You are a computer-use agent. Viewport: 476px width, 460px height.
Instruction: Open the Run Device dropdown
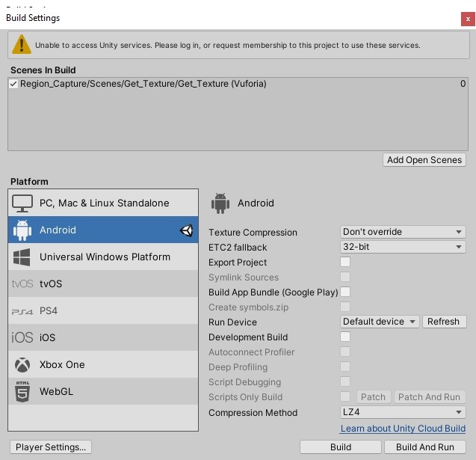[380, 322]
